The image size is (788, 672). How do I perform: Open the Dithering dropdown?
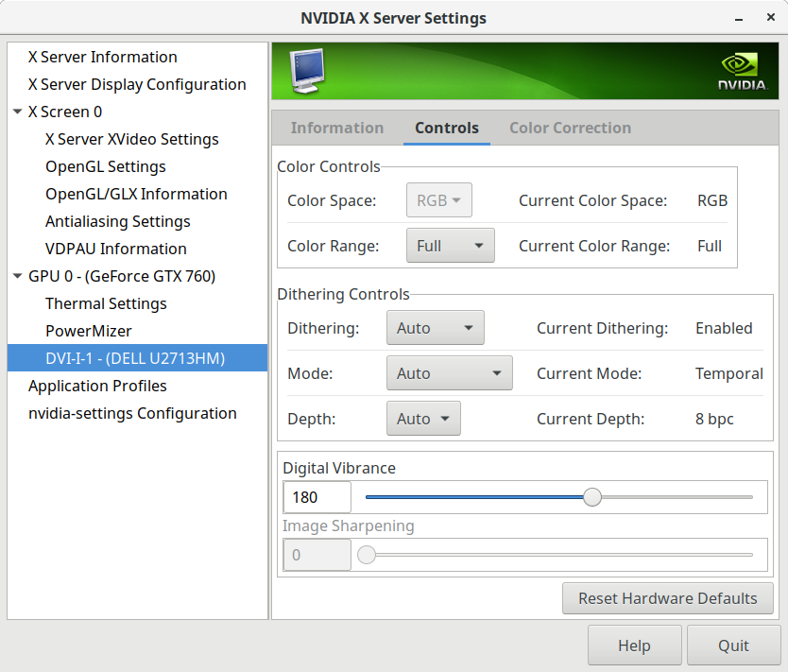pos(436,328)
